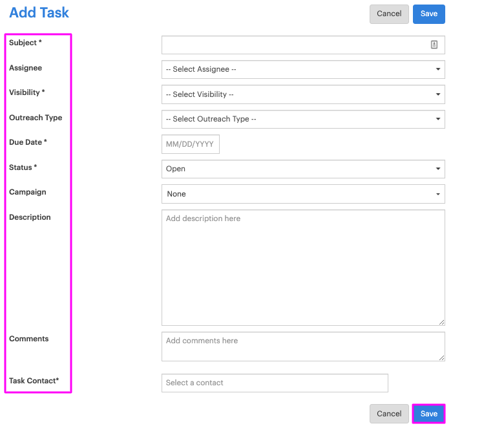The image size is (484, 448).
Task: Click the Comments box resize handle
Action: (x=441, y=357)
